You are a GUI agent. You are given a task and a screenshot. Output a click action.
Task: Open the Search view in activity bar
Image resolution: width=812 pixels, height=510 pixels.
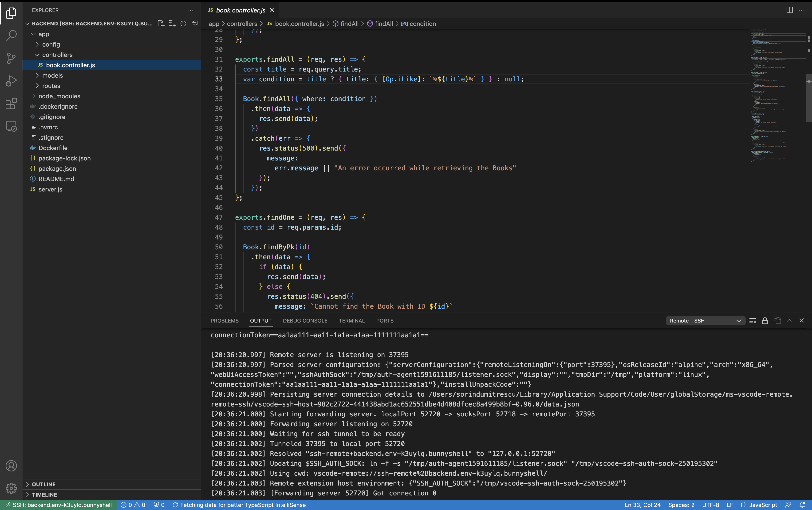(11, 36)
